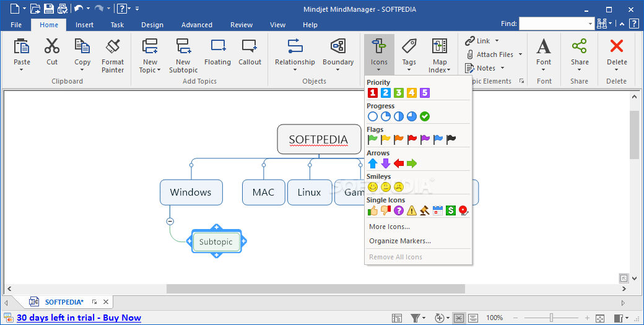The image size is (644, 325).
Task: Add the gavel single icon
Action: click(x=425, y=210)
